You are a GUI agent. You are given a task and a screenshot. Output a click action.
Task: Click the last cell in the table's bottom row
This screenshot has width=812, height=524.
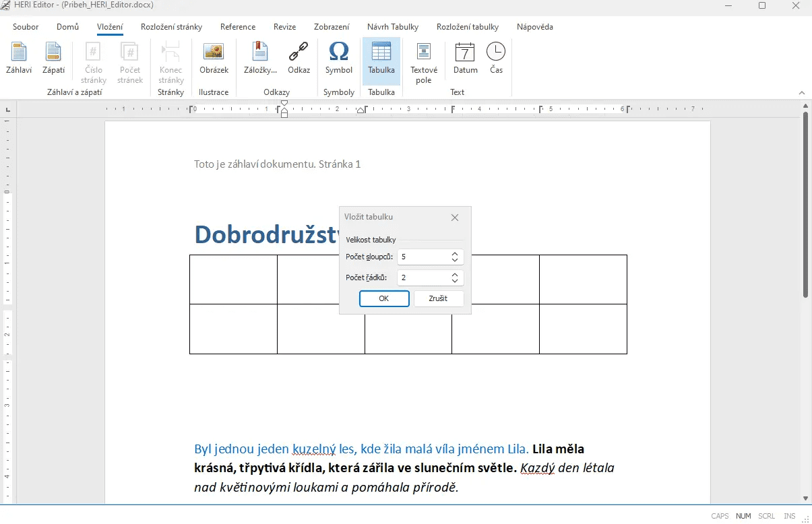[583, 329]
